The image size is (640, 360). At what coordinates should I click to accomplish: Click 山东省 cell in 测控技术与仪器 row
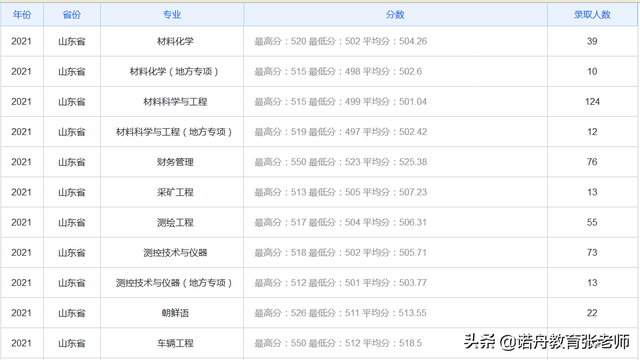click(72, 253)
